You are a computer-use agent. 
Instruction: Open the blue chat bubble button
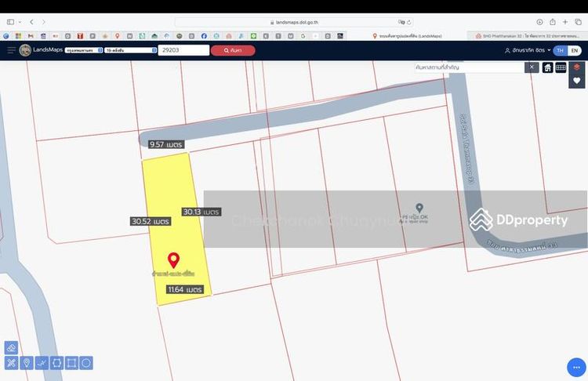click(x=576, y=368)
